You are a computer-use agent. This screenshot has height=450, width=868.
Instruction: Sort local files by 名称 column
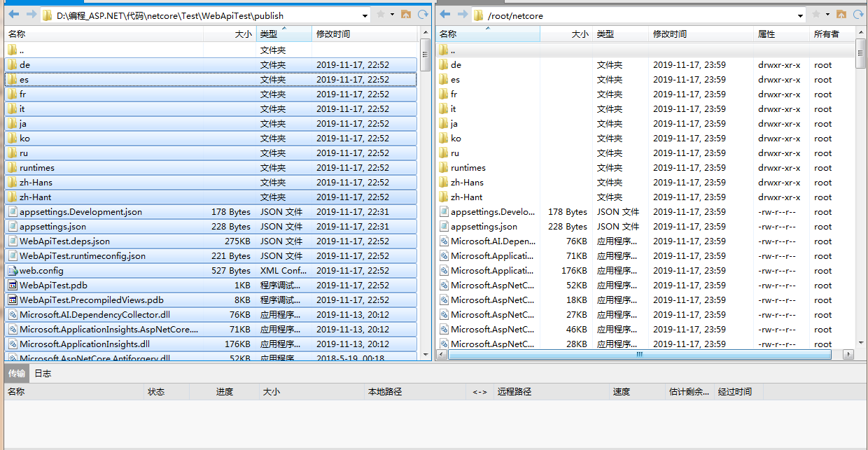click(x=104, y=34)
